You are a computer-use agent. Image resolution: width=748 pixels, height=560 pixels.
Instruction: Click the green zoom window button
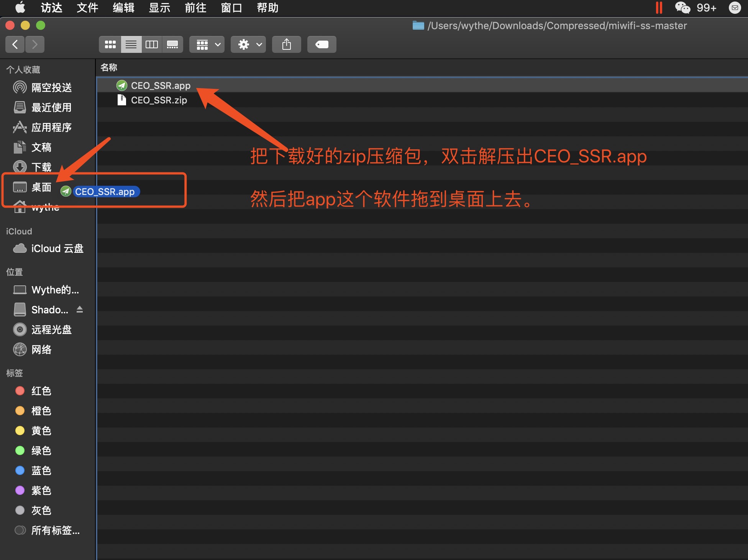[41, 25]
